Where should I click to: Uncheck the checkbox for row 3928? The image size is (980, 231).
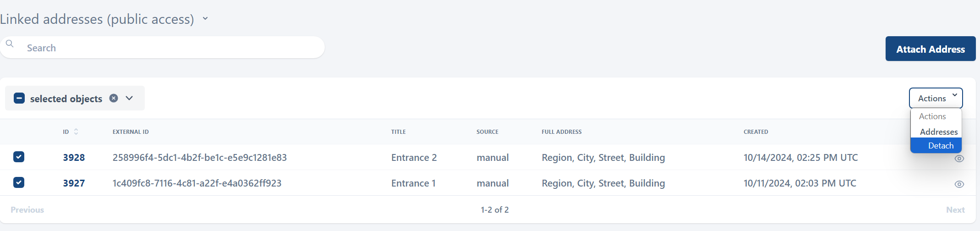19,157
